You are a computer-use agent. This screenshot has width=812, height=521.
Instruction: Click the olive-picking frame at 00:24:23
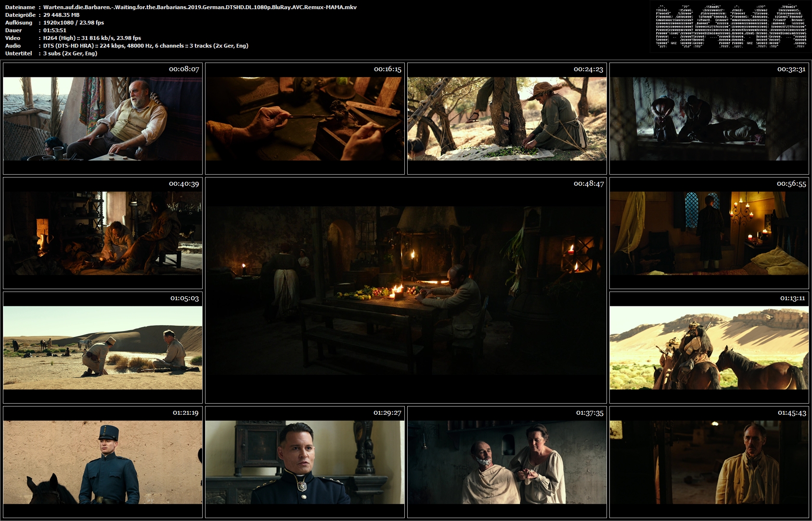(507, 118)
